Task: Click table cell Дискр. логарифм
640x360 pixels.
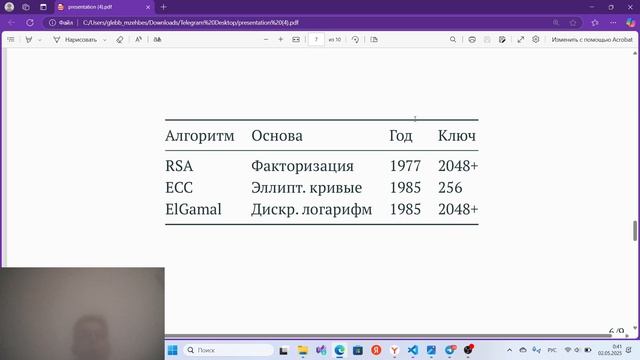Action: (312, 209)
